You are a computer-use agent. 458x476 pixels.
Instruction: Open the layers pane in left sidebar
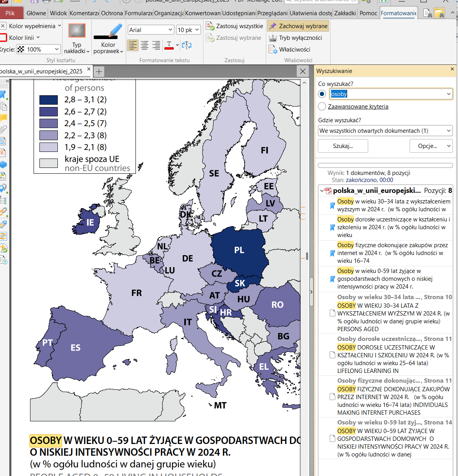point(3,164)
